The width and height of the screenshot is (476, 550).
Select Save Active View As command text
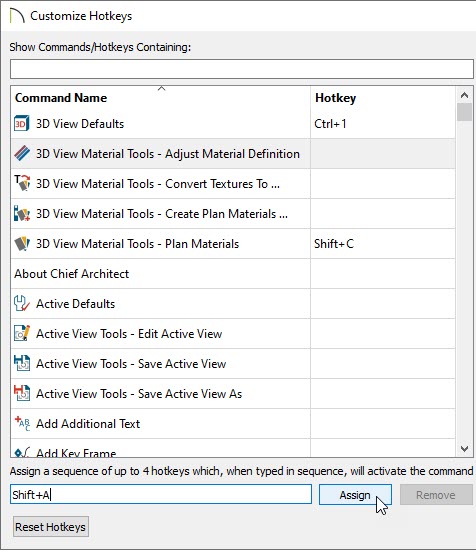point(139,394)
